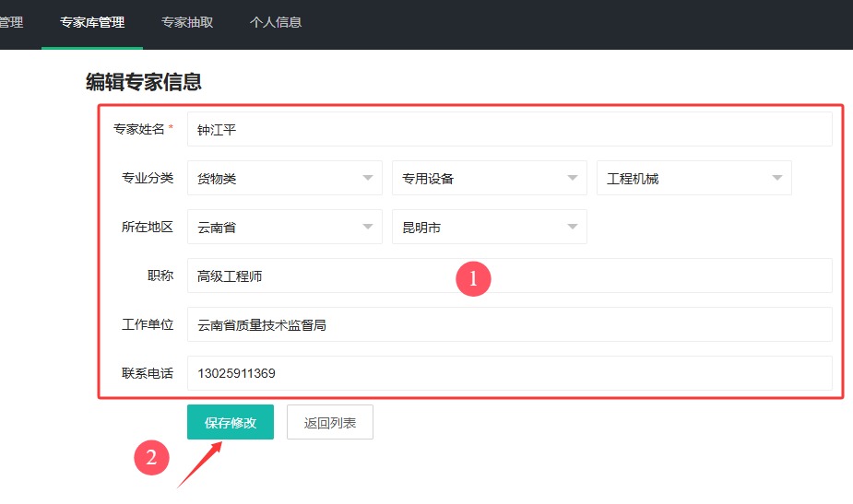Open the 专用设备 dropdown
Viewport: 853px width, 504px height.
489,178
